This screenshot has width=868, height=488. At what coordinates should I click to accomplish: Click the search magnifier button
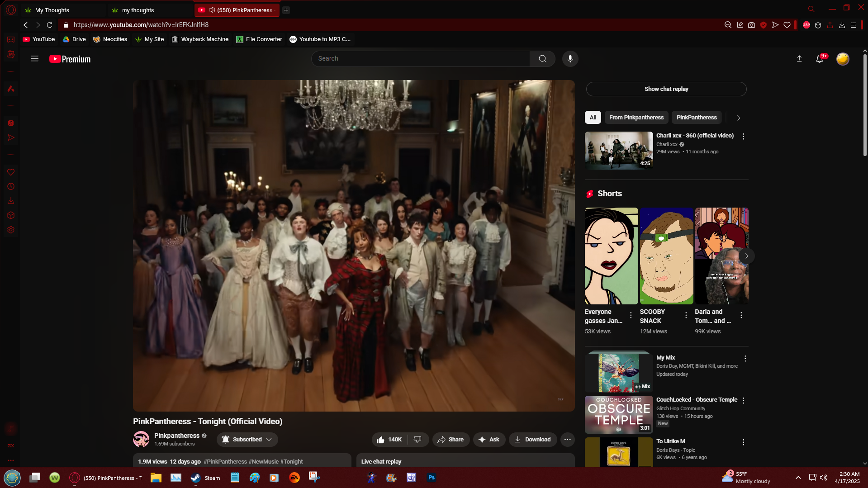click(x=542, y=59)
